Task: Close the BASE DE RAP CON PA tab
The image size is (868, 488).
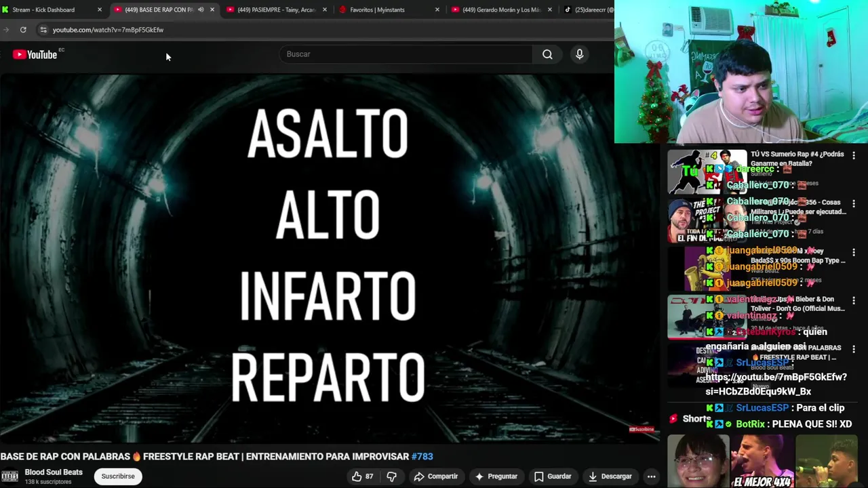Action: coord(212,9)
